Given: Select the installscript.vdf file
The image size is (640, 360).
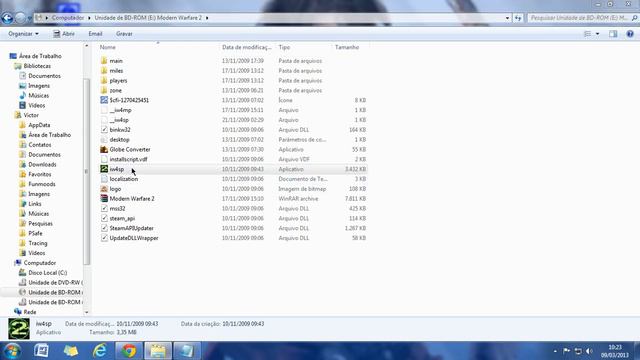Looking at the screenshot, I should click(x=128, y=159).
